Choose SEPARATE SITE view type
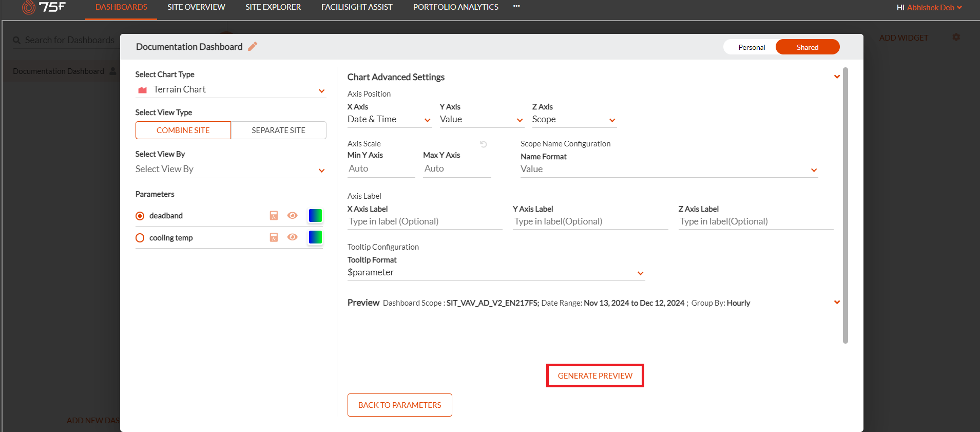The height and width of the screenshot is (432, 980). coord(279,130)
